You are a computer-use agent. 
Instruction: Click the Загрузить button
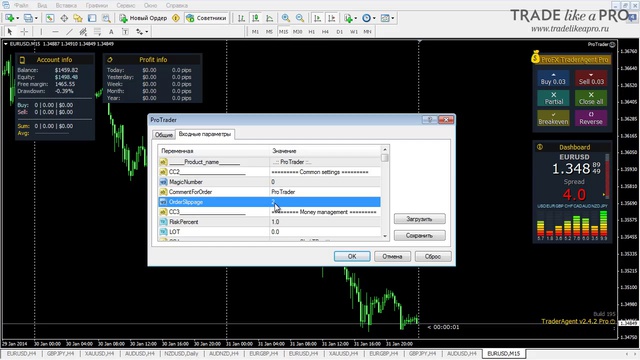[419, 219]
